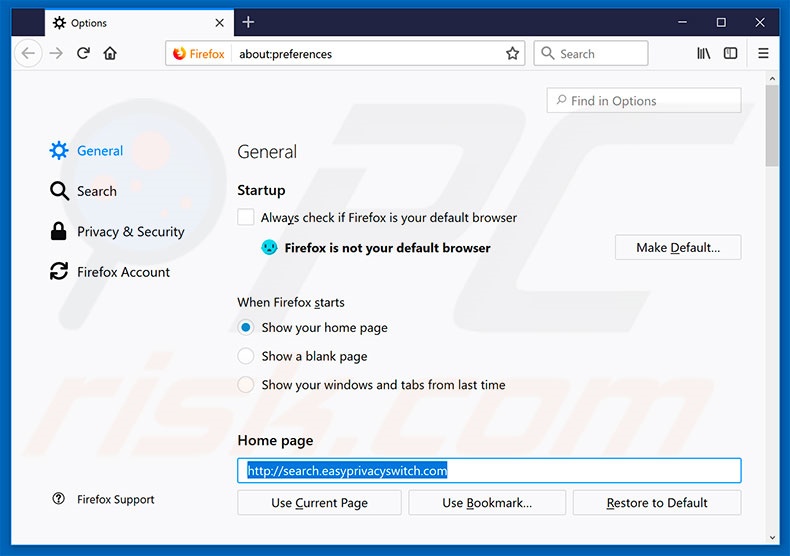Close the Firefox window
This screenshot has height=556, width=790.
tap(760, 22)
